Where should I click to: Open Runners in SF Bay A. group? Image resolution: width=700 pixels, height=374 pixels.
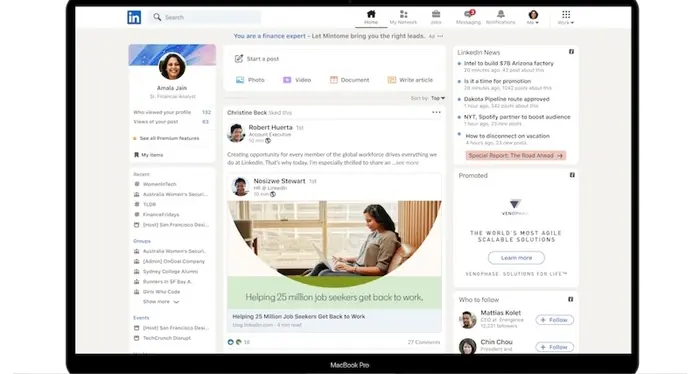pos(167,282)
